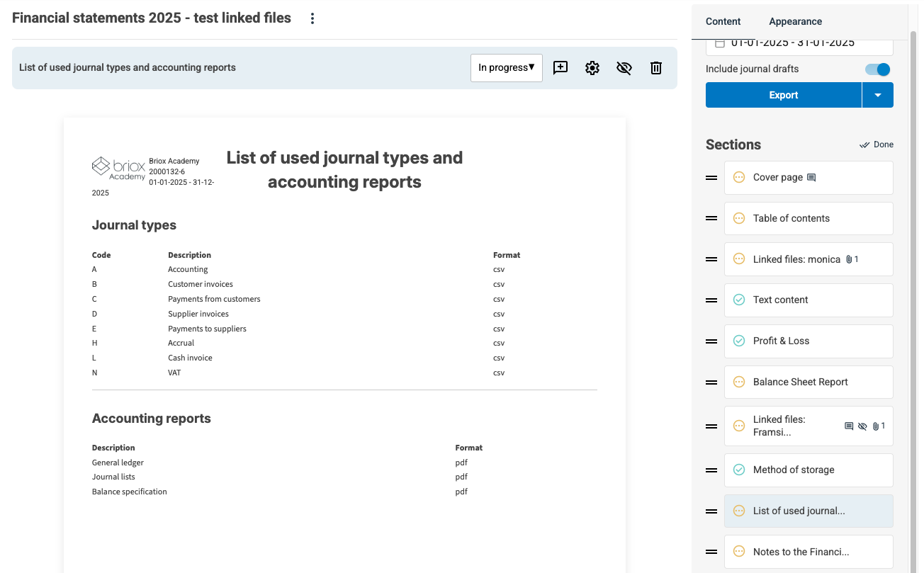Open section settings gear icon

coord(592,68)
